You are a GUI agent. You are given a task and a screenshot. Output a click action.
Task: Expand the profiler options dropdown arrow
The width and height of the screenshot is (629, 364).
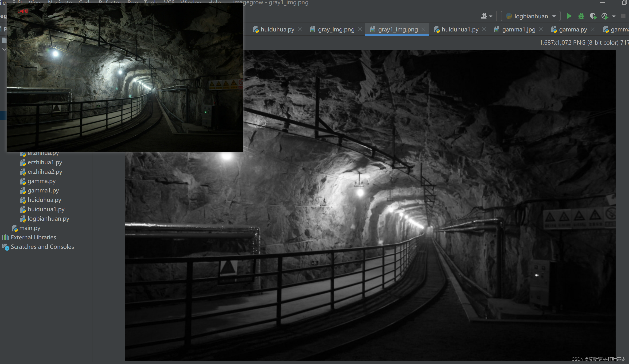[x=613, y=16]
